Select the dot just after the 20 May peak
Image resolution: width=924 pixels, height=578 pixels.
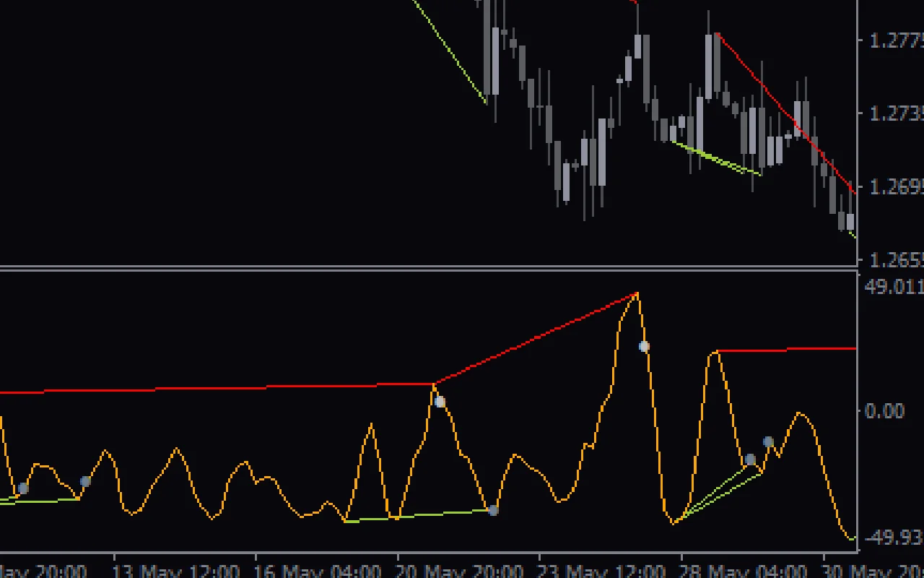(440, 402)
